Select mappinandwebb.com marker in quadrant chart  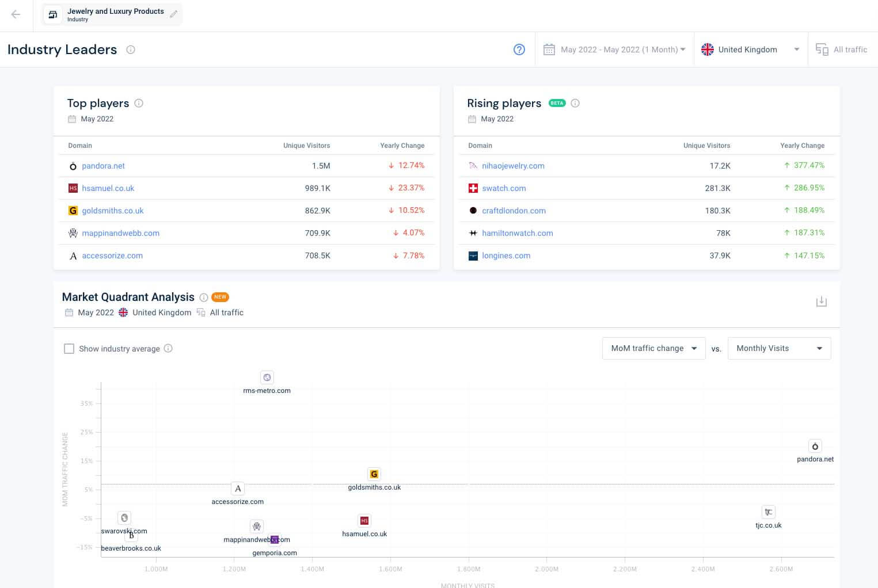point(257,526)
